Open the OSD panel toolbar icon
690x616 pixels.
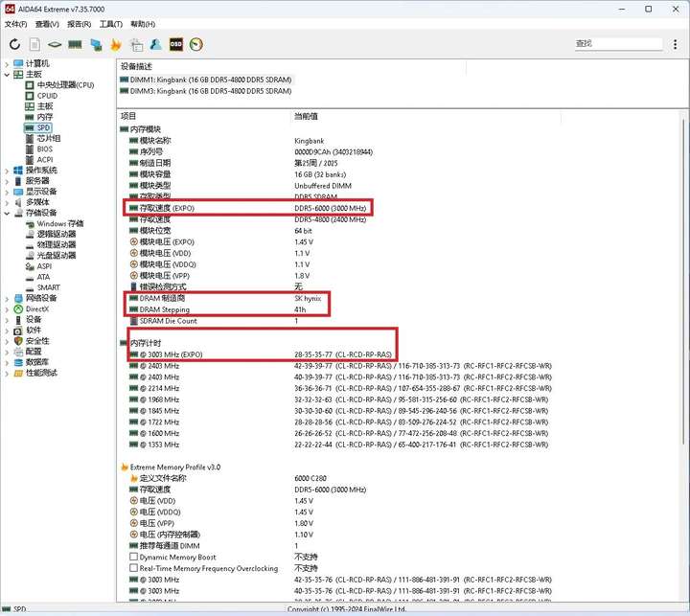(176, 44)
